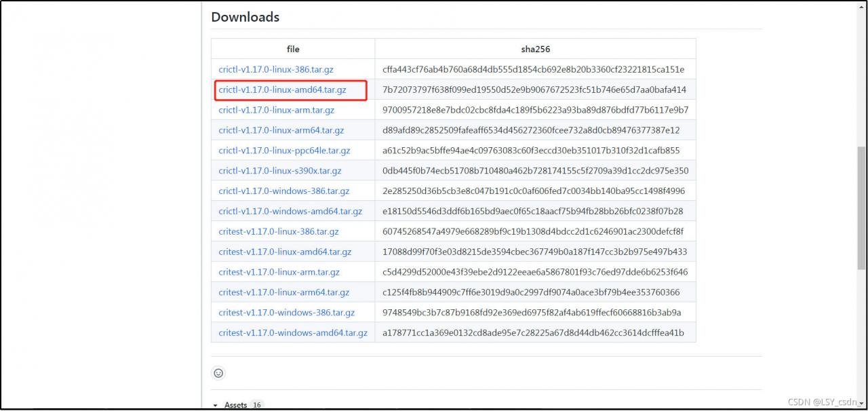868x411 pixels.
Task: Click the "sha256" column header
Action: [x=535, y=49]
